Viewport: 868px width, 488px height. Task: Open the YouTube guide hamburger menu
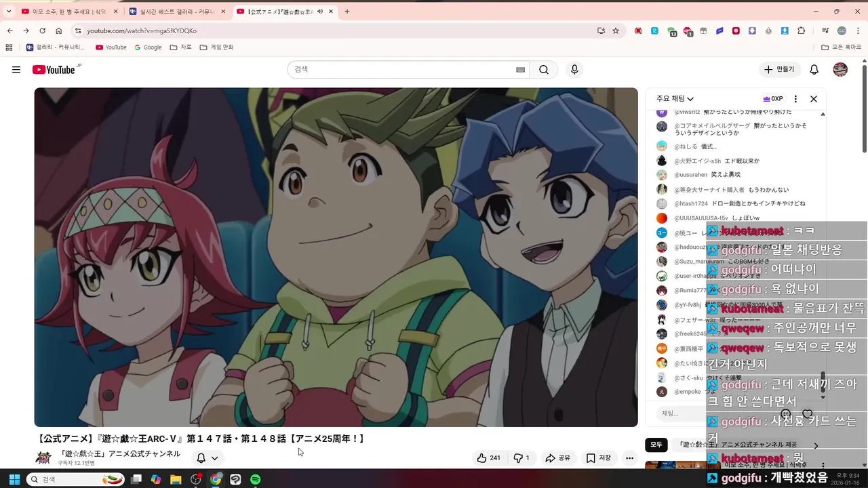pyautogui.click(x=16, y=70)
